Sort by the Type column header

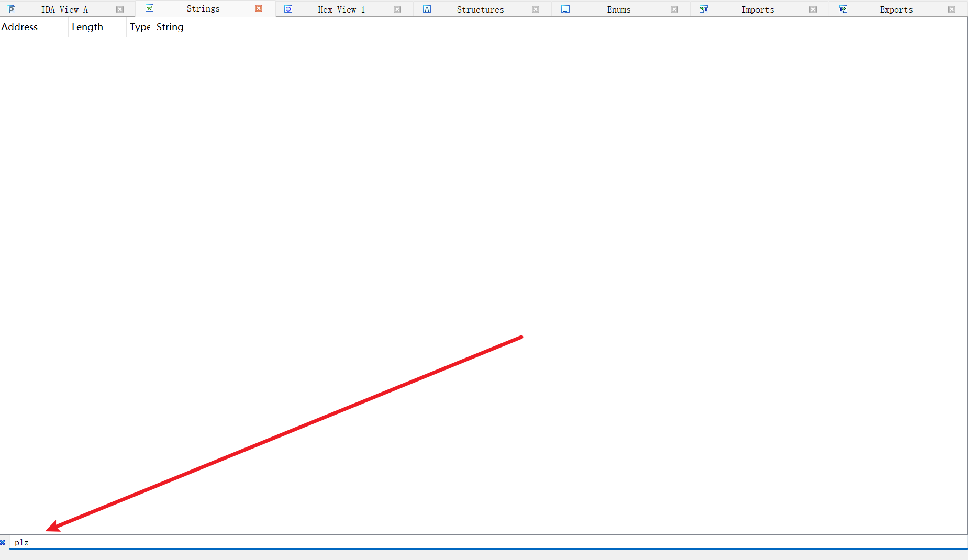(140, 27)
